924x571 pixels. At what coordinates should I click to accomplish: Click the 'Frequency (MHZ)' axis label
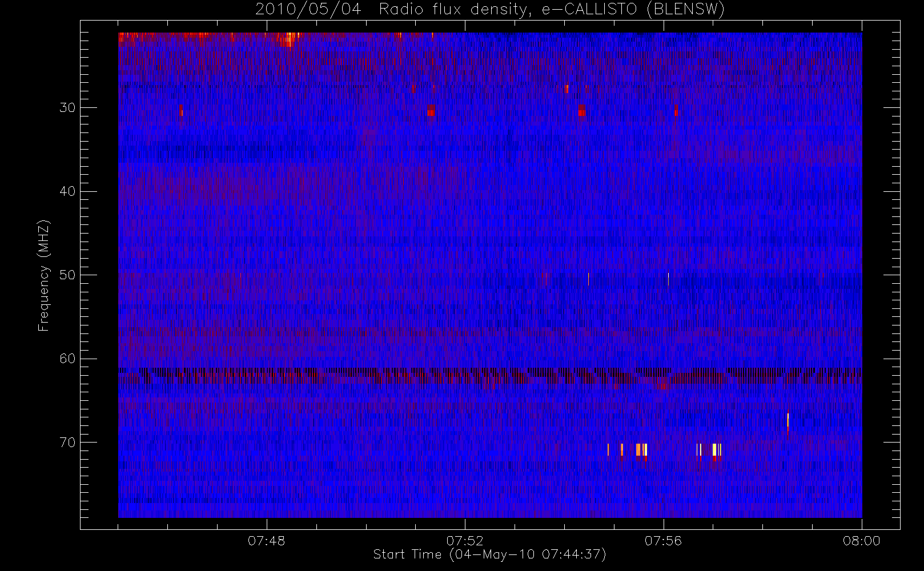point(43,275)
